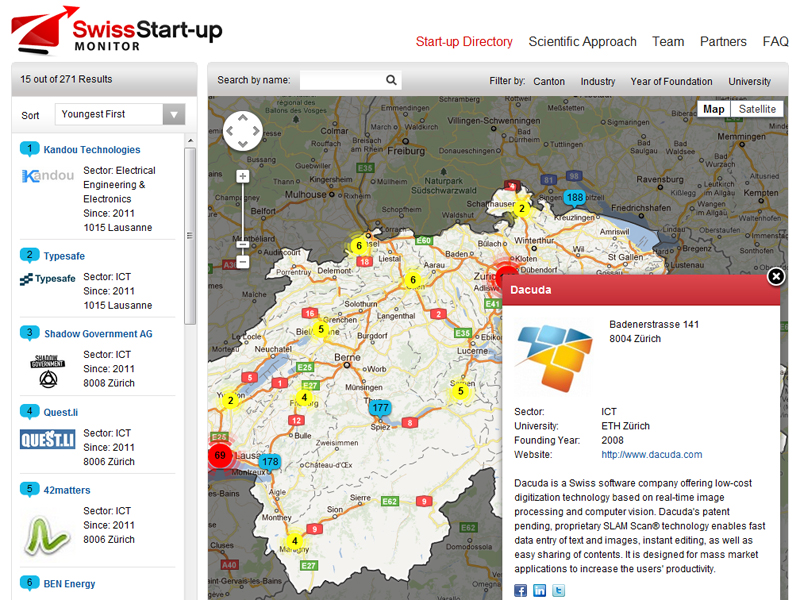
Task: Zoom out the map with minus button
Action: click(x=243, y=262)
